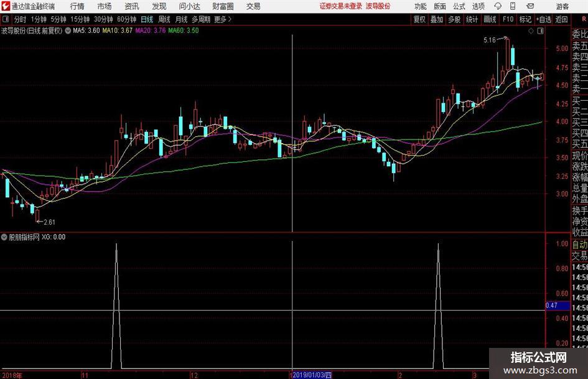Open the 资讯 menu
Viewport: 588px width, 379px height.
132,6
